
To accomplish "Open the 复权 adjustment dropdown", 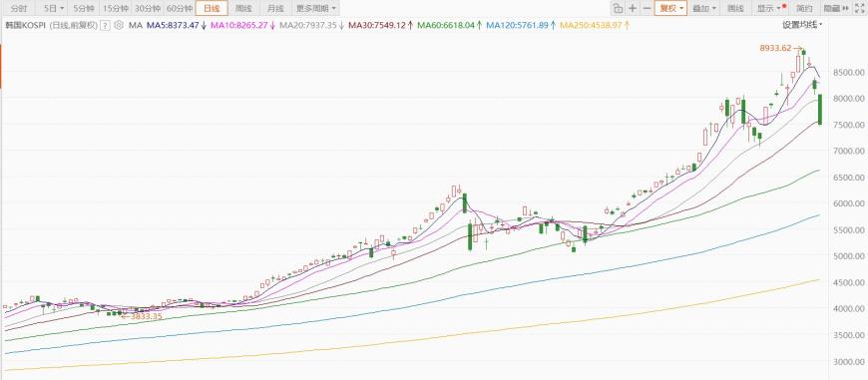I will pyautogui.click(x=670, y=8).
